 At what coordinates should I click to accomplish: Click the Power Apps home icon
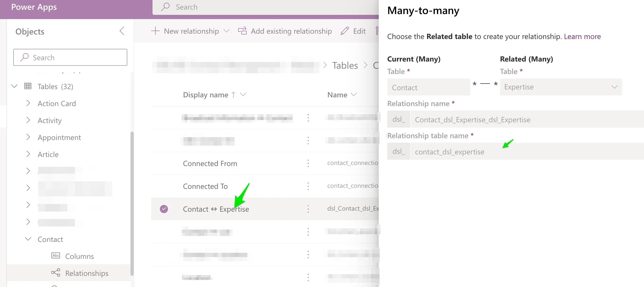click(34, 7)
